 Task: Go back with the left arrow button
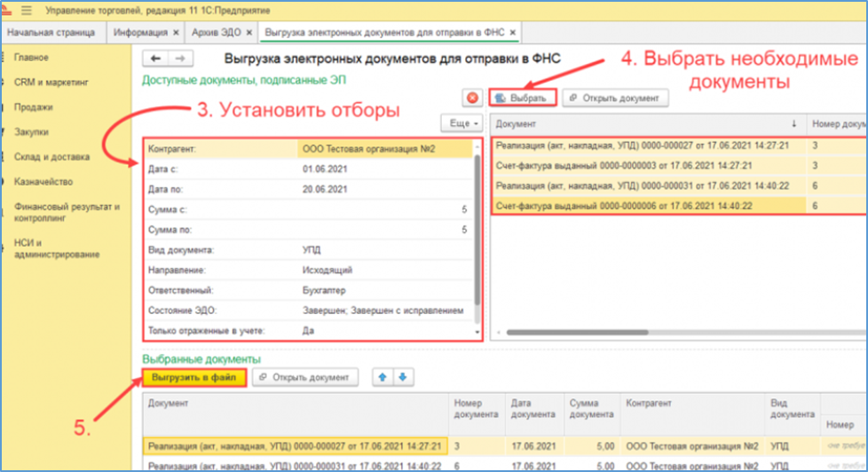tap(155, 58)
